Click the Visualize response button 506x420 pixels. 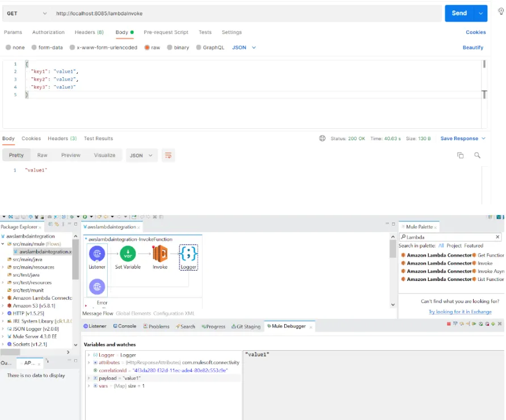(104, 156)
